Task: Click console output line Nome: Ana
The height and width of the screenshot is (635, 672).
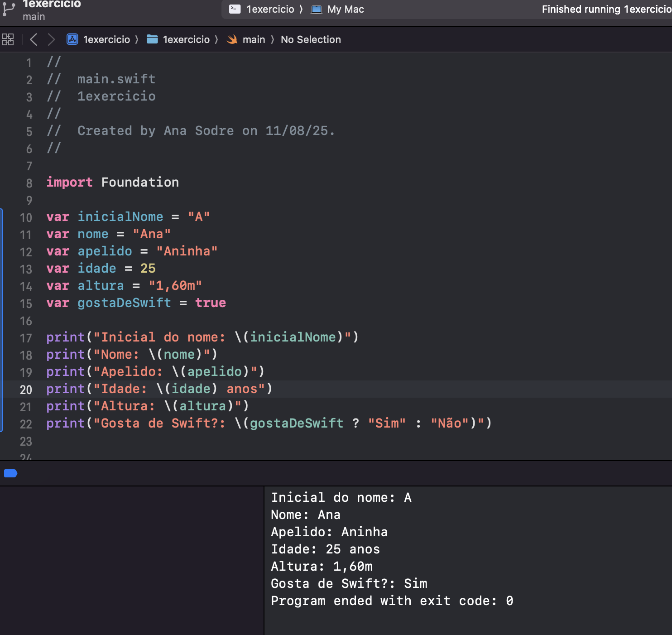Action: click(x=306, y=515)
